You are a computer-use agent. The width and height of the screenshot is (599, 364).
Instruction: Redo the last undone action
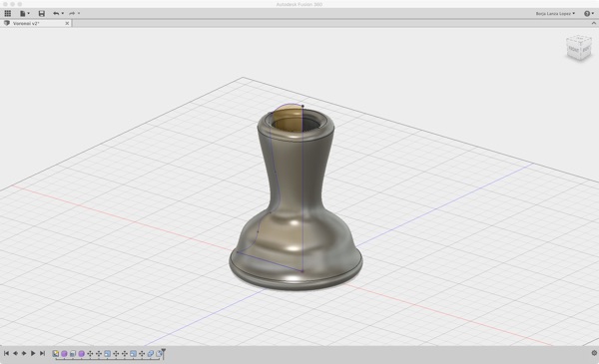[72, 13]
